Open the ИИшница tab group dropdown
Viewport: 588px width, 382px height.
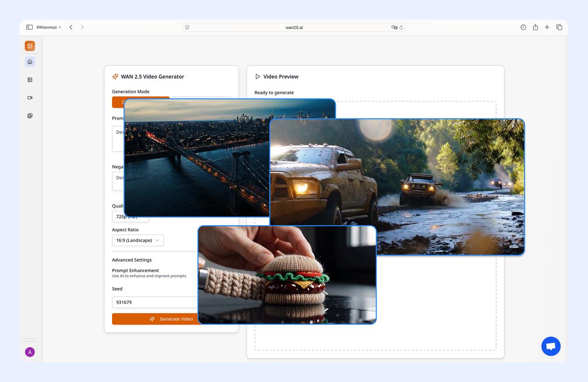pos(49,27)
